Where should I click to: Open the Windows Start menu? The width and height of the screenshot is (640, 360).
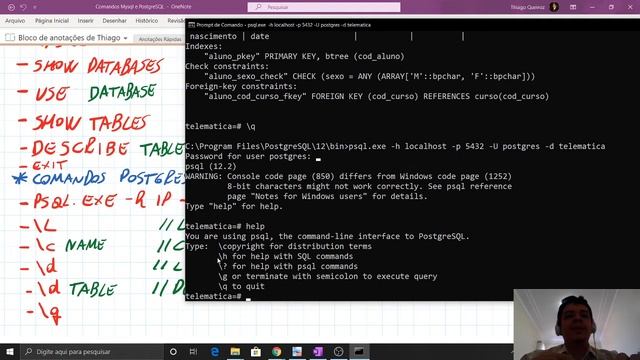pos(10,351)
